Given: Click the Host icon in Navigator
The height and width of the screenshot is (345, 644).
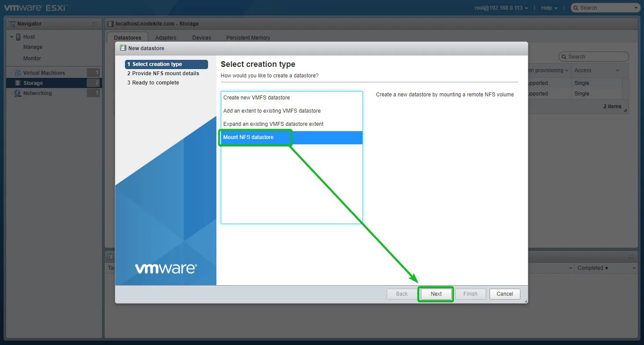Looking at the screenshot, I should coord(18,37).
